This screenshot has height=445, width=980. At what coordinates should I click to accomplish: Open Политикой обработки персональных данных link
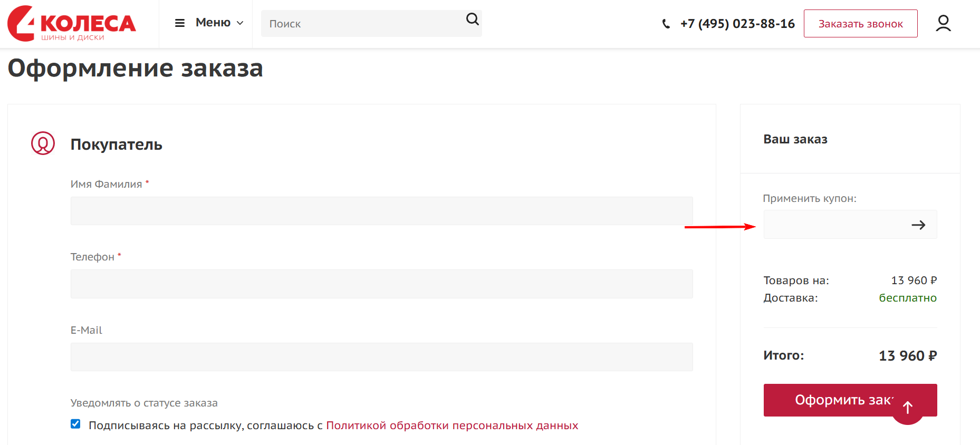(452, 425)
